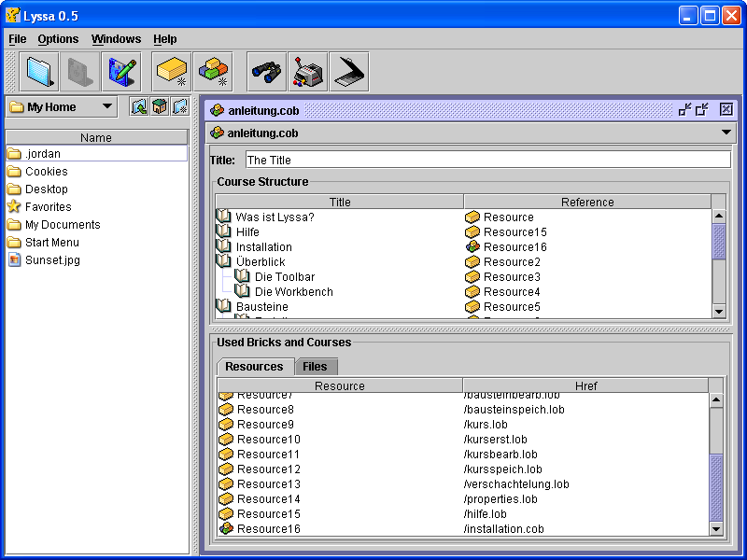Click the Course Structure scrollbar up arrow
747x560 pixels.
click(719, 217)
